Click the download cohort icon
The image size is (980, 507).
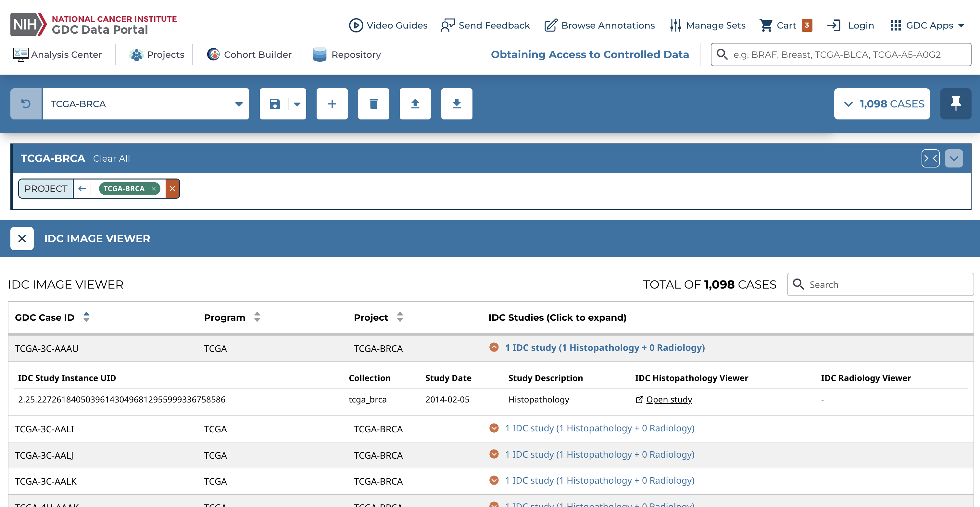point(456,104)
